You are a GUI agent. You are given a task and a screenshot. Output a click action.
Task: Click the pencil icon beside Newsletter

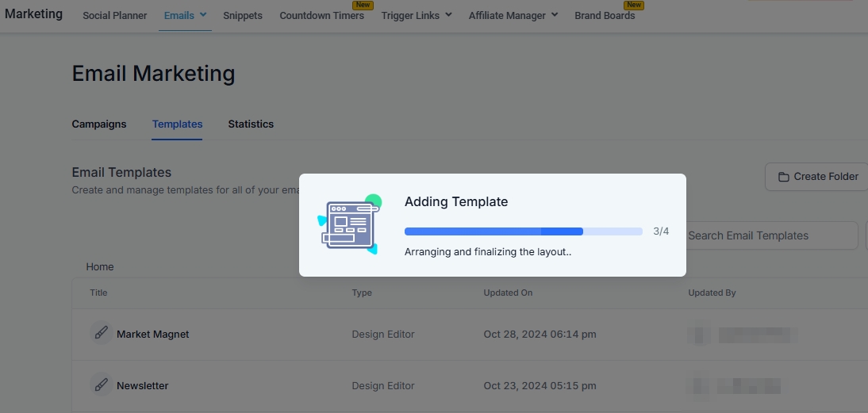101,385
